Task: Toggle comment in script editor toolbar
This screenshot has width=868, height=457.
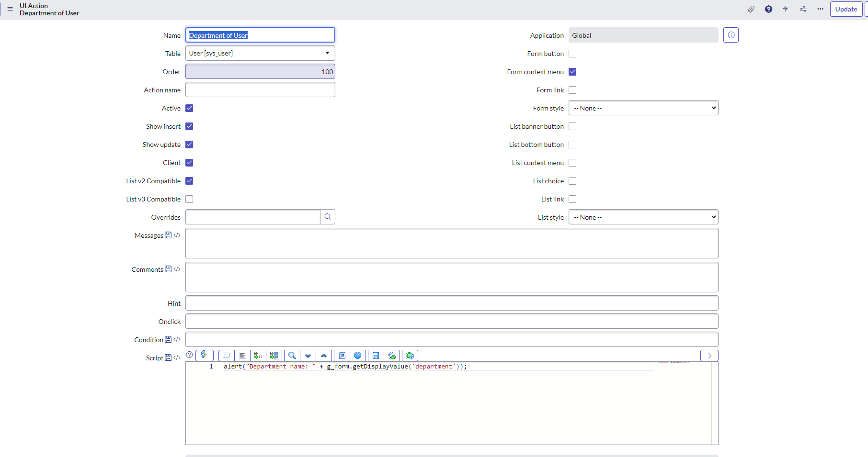Action: coord(226,356)
